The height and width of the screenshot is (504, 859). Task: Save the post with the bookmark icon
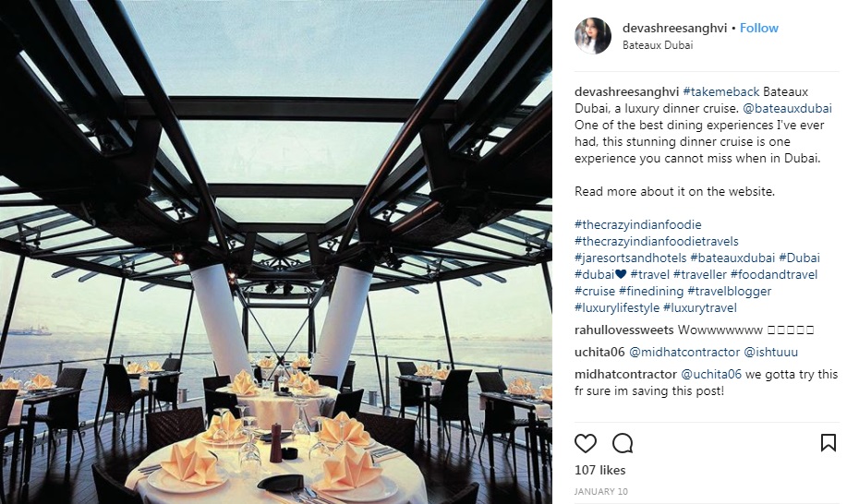click(829, 443)
